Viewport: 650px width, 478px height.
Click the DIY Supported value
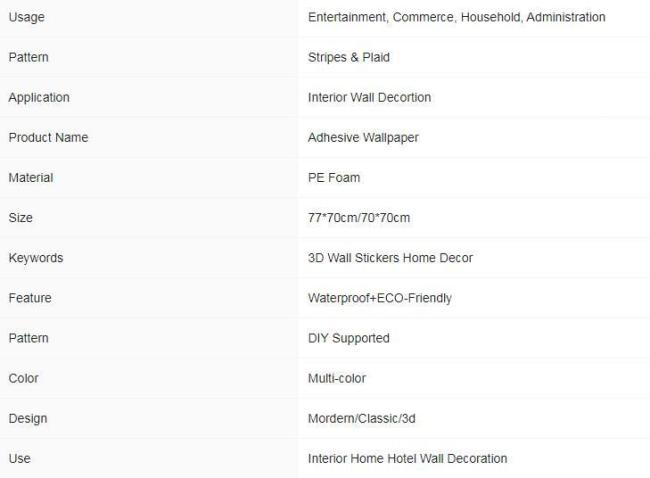pos(349,339)
